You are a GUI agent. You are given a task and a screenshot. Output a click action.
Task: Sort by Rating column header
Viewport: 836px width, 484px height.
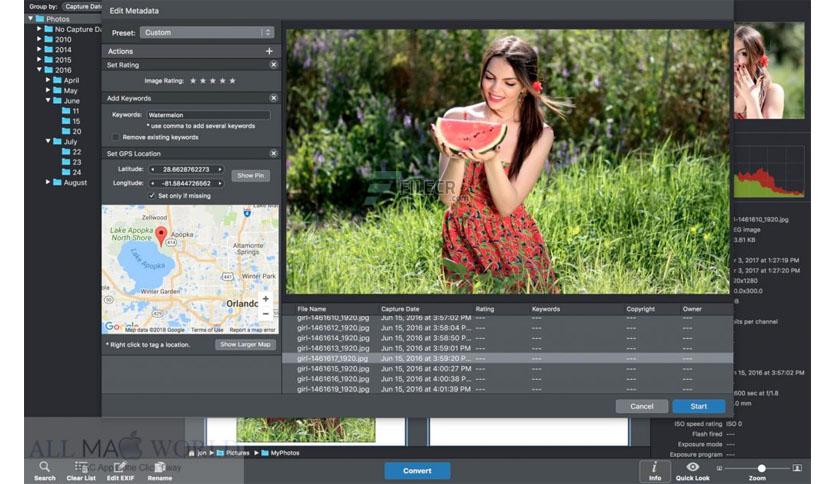[x=485, y=309]
